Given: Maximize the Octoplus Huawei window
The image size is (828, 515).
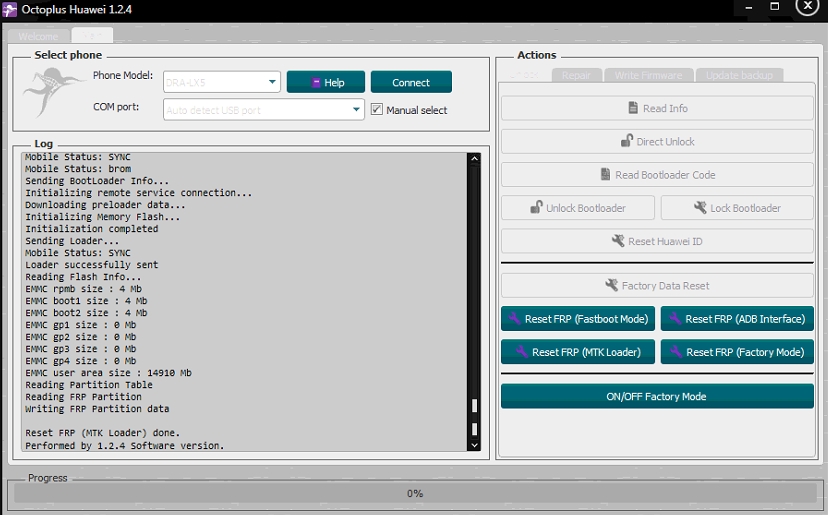Looking at the screenshot, I should [775, 6].
